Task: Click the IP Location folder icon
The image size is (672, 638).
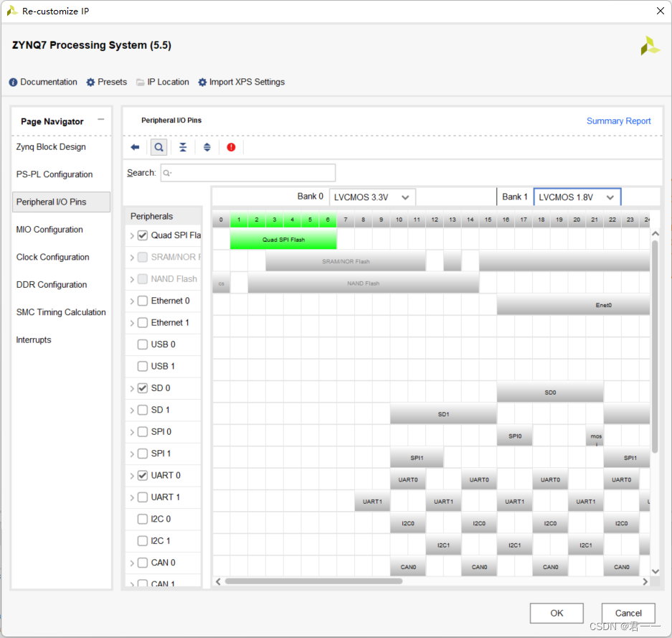Action: (140, 83)
